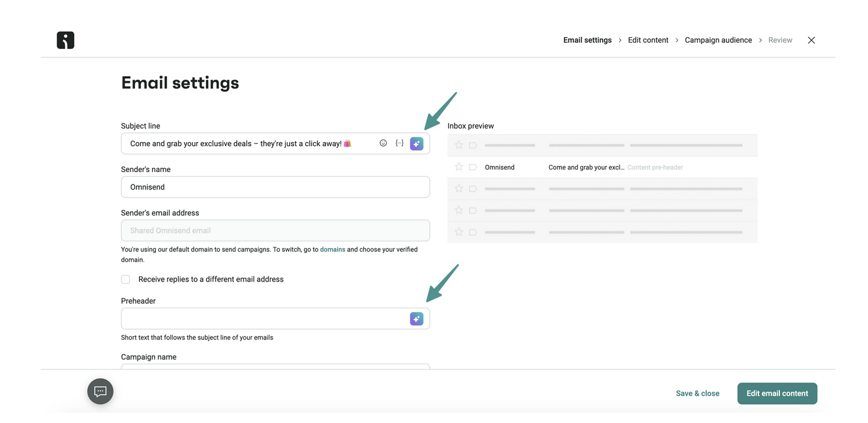Screen dimensions: 868x423
Task: Click the label icon beside Omnisend in preview
Action: (x=472, y=167)
